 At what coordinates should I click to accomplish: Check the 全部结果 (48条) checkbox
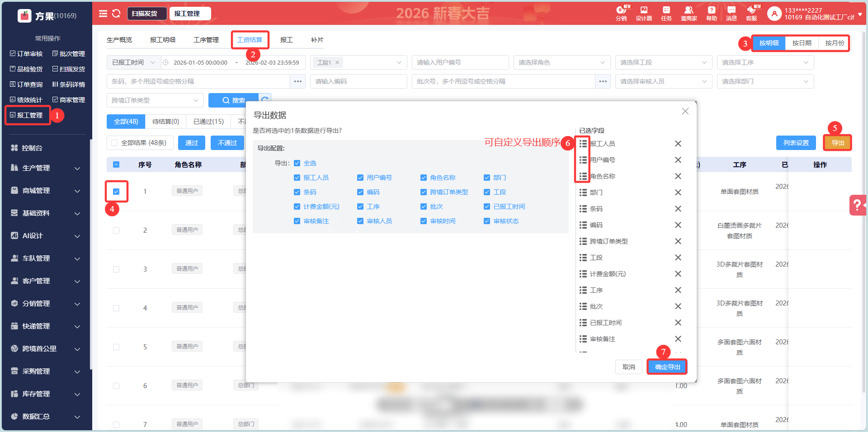tap(114, 143)
